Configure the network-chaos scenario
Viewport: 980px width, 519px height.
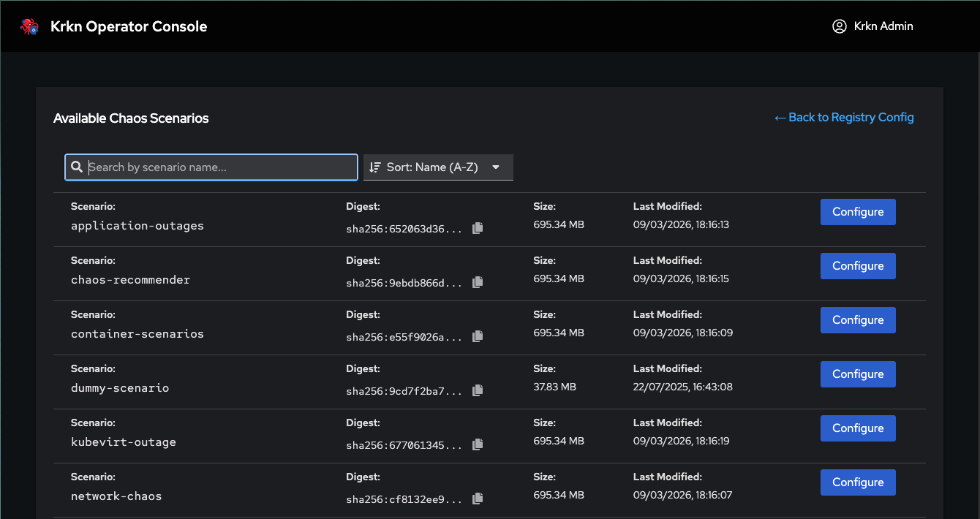[x=858, y=482]
